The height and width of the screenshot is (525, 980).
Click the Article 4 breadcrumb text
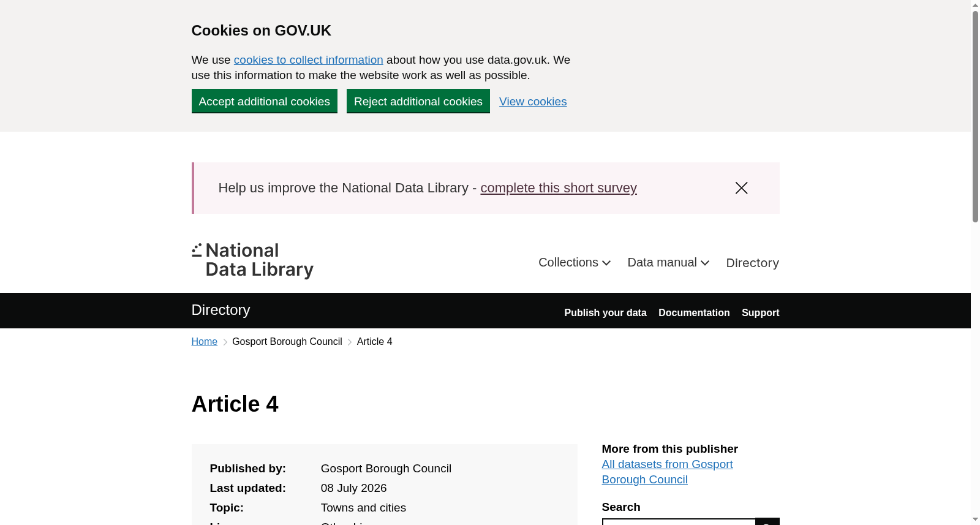[x=375, y=342]
